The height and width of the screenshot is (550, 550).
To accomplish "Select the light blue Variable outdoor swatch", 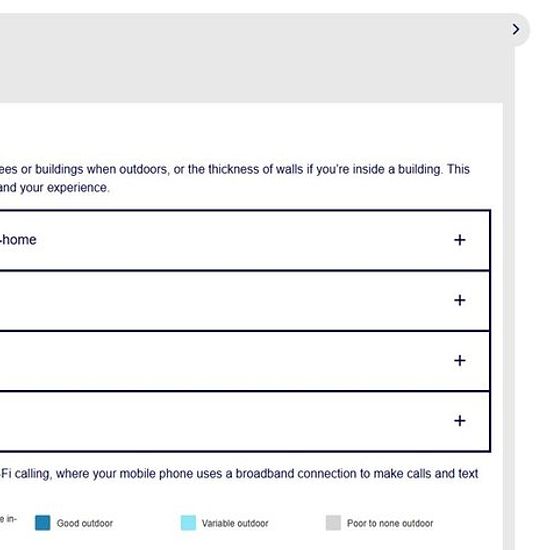I will [x=188, y=523].
